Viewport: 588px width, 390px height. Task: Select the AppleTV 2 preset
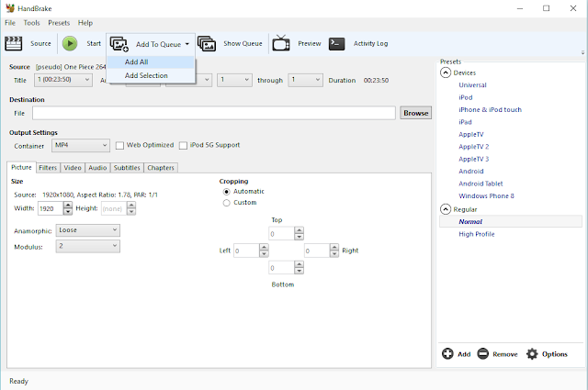474,147
